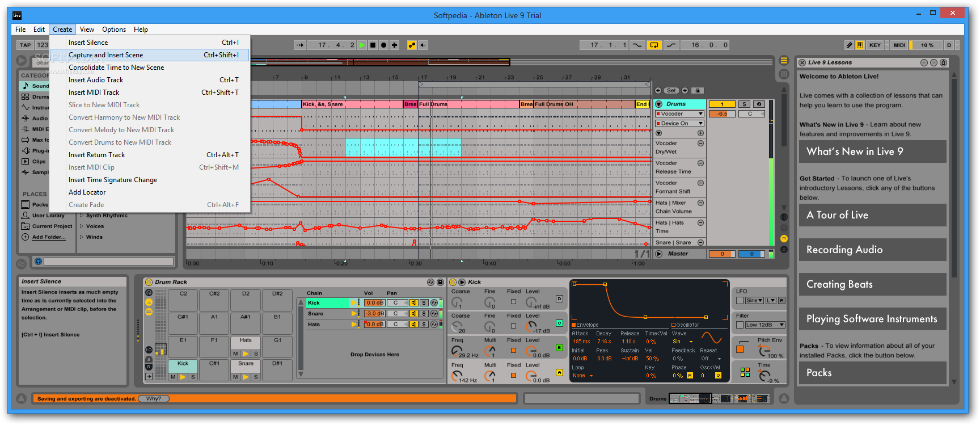The width and height of the screenshot is (980, 425).
Task: Open the Options menu
Action: pyautogui.click(x=114, y=30)
